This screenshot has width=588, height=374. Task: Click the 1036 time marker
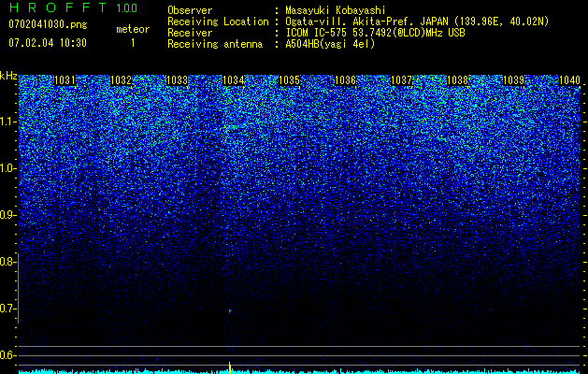(345, 80)
